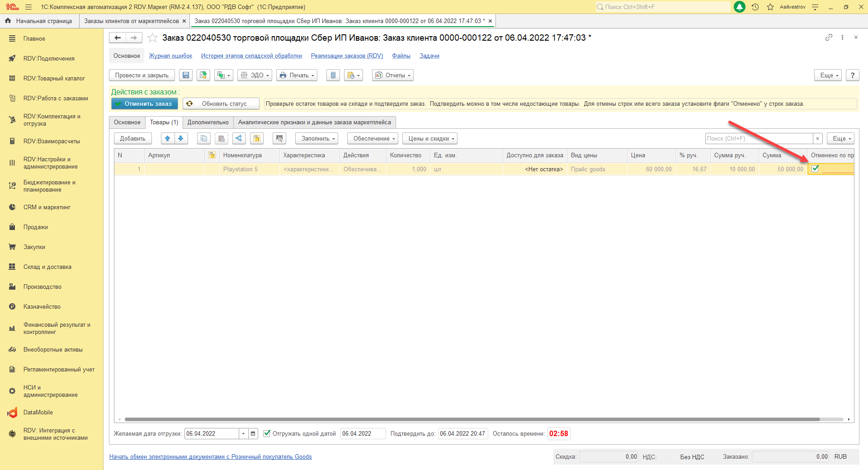The width and height of the screenshot is (868, 470).
Task: Click the Обновить статус button
Action: click(221, 104)
